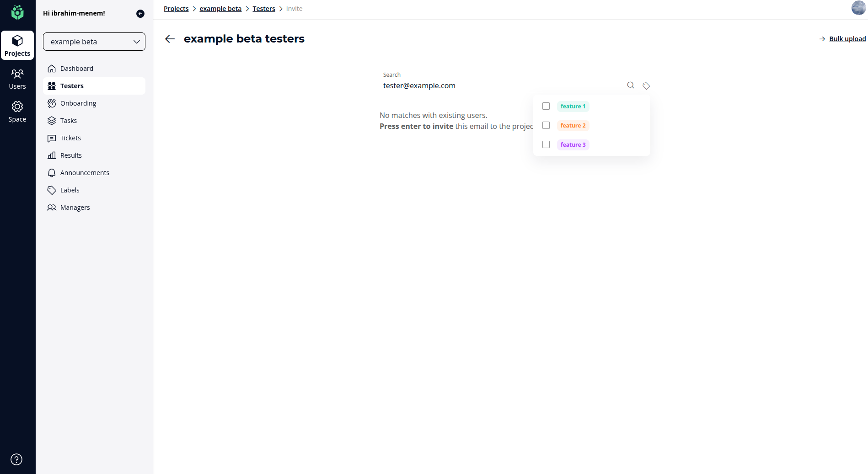
Task: Collapse the sidebar with the arrow icon
Action: click(x=140, y=14)
